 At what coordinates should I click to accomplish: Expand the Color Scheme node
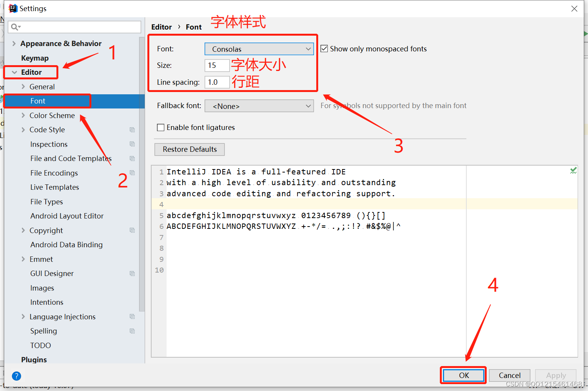23,115
